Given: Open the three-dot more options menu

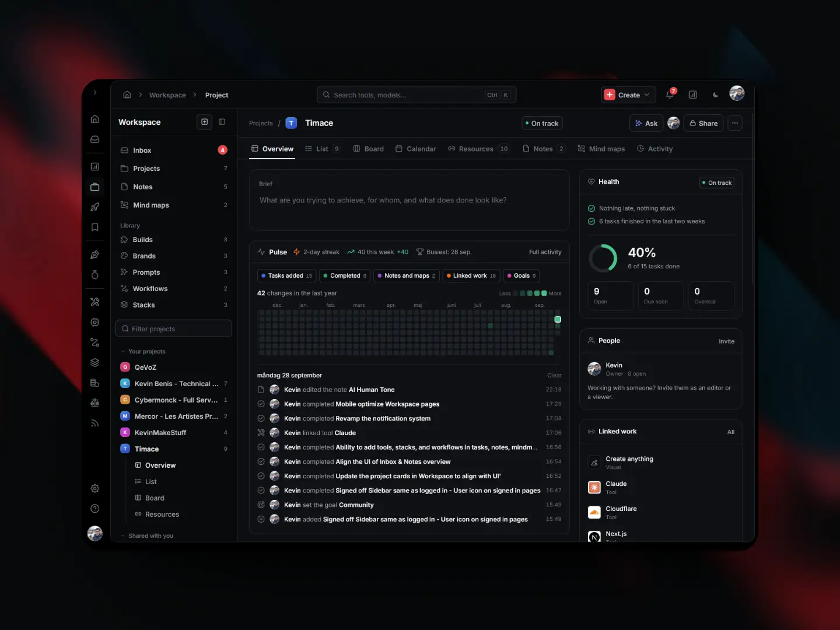Looking at the screenshot, I should pyautogui.click(x=735, y=123).
